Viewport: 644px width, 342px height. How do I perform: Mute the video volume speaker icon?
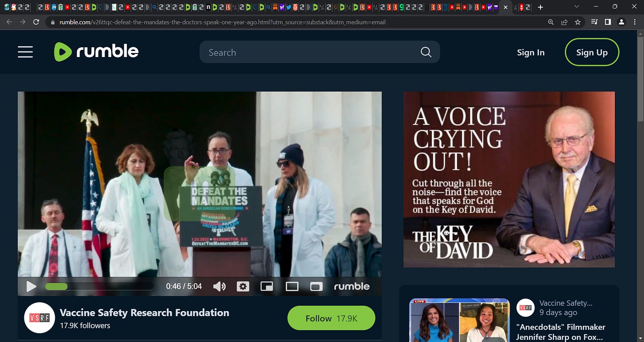(x=219, y=286)
